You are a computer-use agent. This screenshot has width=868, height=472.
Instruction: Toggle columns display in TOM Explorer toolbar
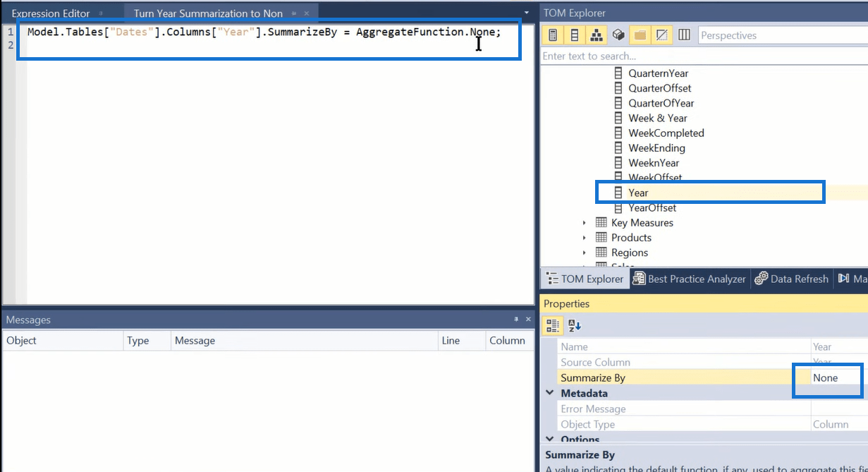(575, 35)
